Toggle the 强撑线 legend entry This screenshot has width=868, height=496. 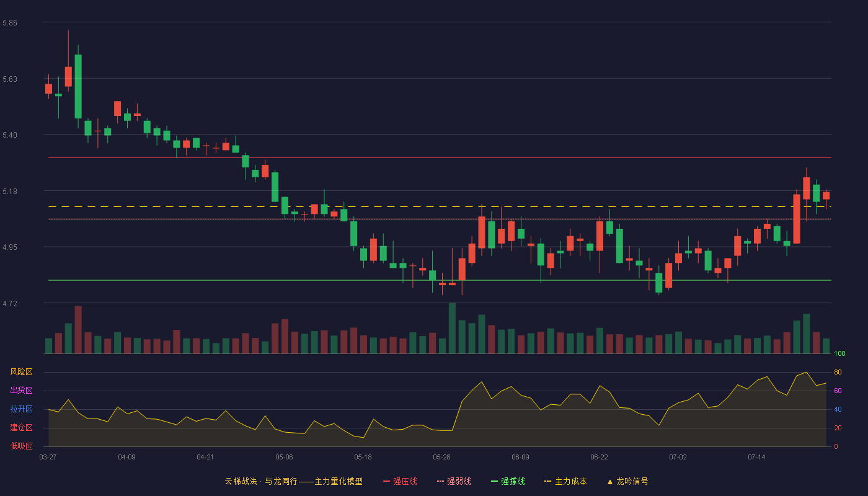pos(508,481)
